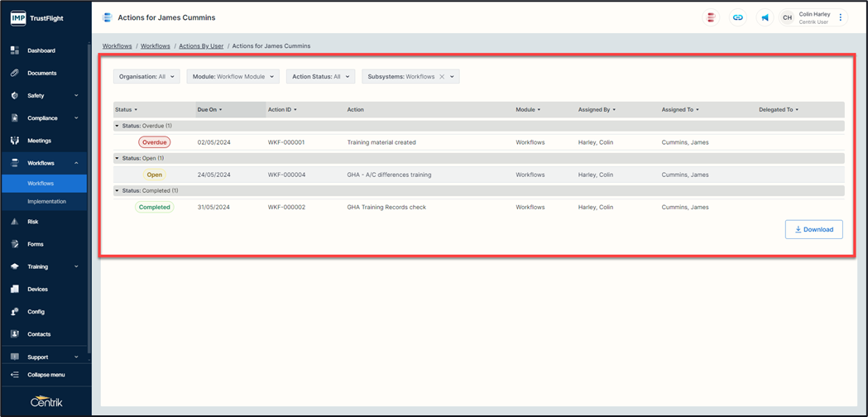Click the Dashboard icon in the sidebar
The width and height of the screenshot is (868, 417).
pos(15,50)
